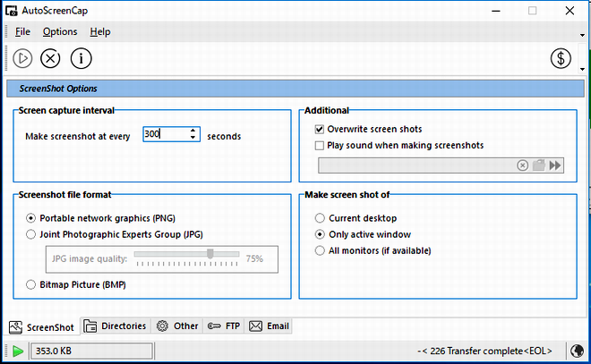Click the dollar sign donate icon
This screenshot has height=364, width=591.
tap(561, 58)
